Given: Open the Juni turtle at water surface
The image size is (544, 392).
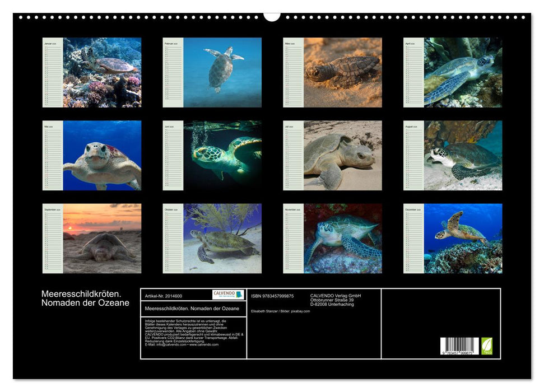Looking at the screenshot, I should coord(222,155).
